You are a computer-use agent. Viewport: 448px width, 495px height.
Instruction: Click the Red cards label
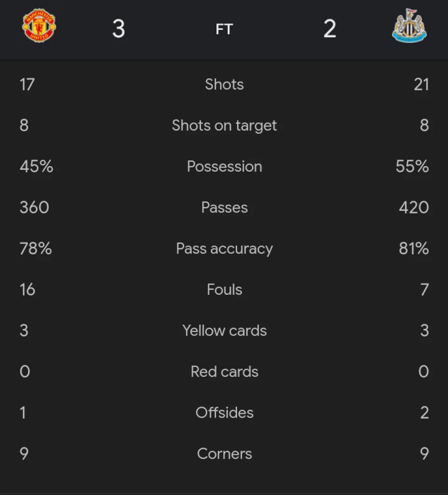click(x=224, y=372)
